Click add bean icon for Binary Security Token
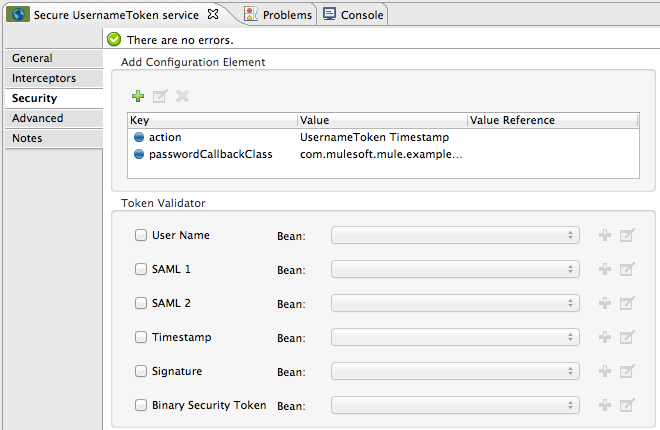This screenshot has width=660, height=430. pos(604,405)
